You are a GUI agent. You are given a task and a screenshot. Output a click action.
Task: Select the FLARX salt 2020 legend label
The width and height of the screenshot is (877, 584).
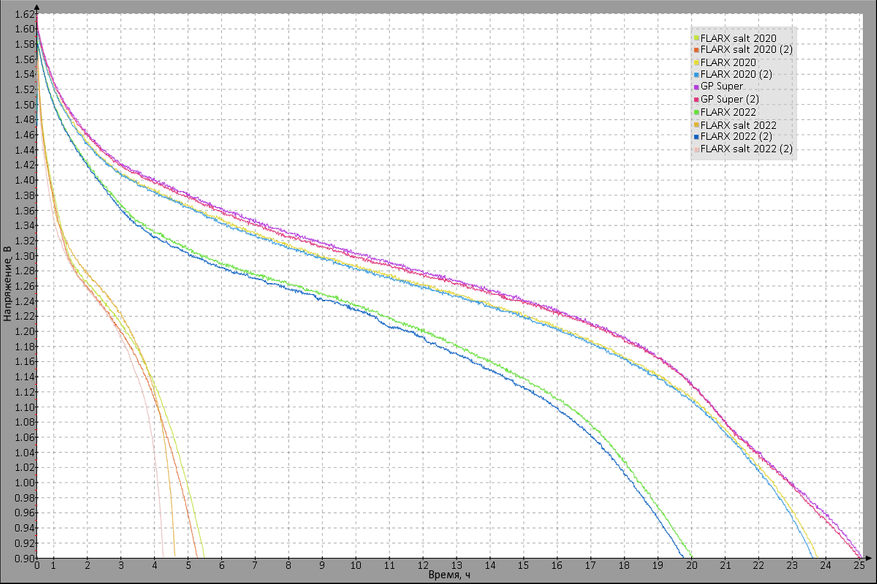point(739,37)
